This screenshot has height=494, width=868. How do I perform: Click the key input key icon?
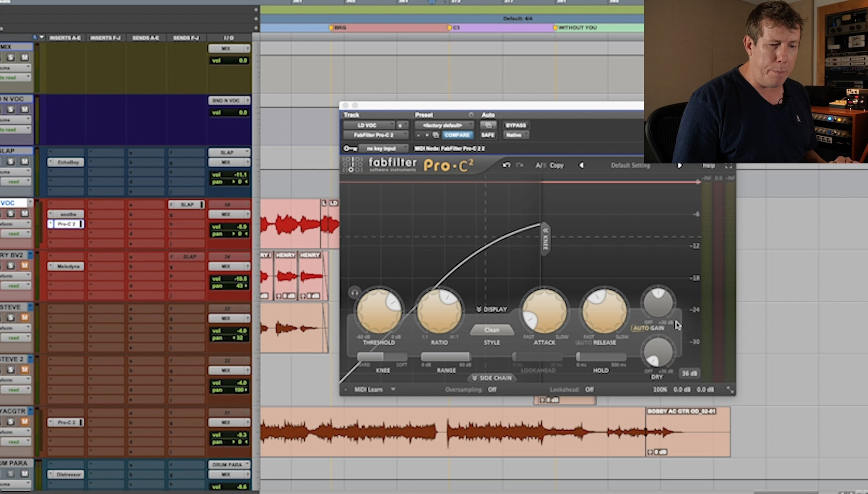click(350, 148)
